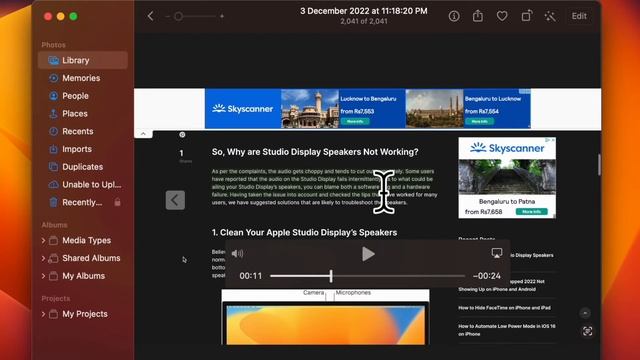Click the zoom out minus sign
The height and width of the screenshot is (360, 640).
tap(168, 16)
